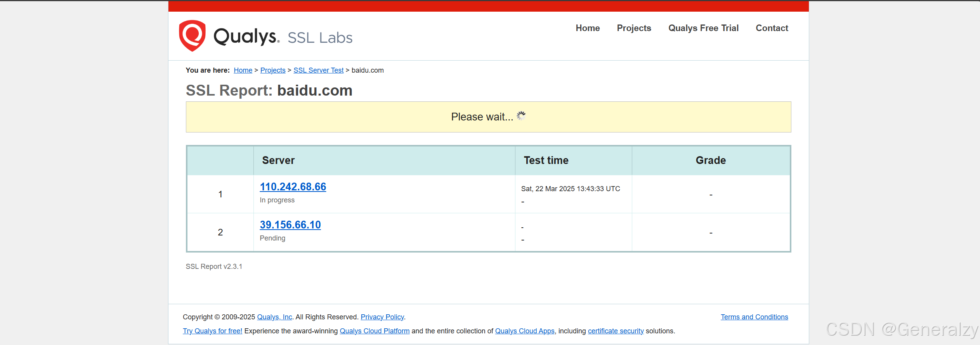Click test time 'Sat, 22 Mar 2025 13:43:33 UTC'
The height and width of the screenshot is (345, 980).
[571, 189]
